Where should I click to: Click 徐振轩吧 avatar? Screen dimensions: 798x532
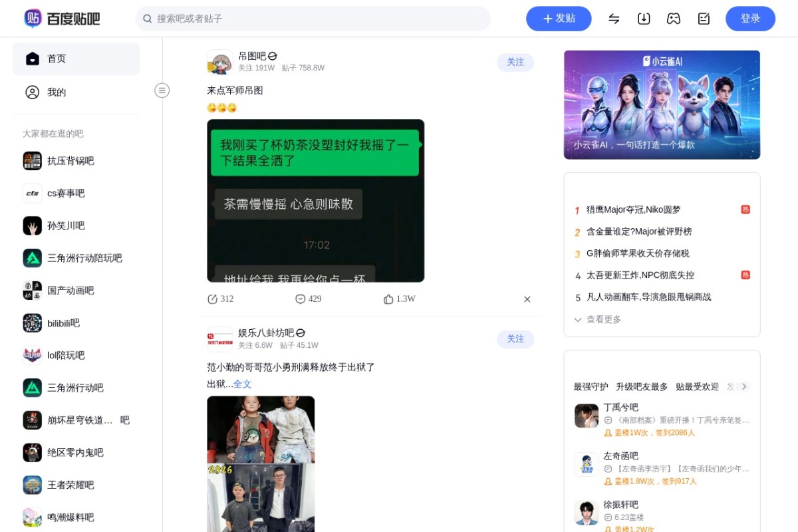[587, 513]
